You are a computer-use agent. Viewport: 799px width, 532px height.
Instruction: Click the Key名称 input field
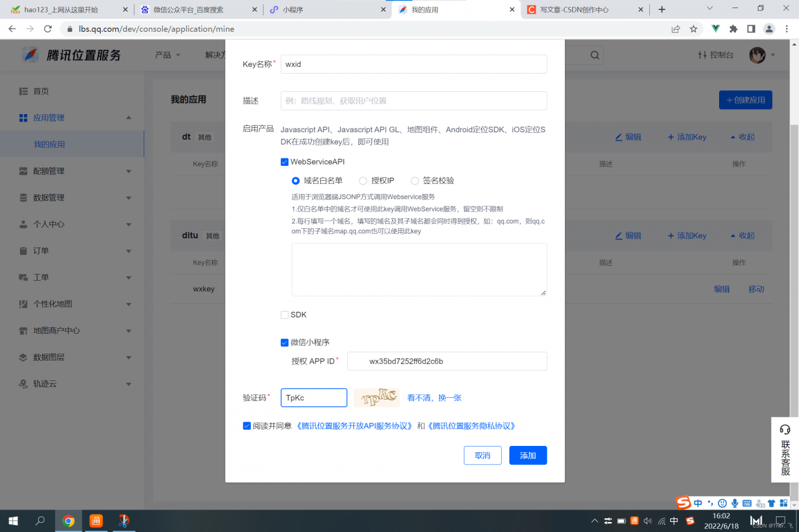(414, 64)
